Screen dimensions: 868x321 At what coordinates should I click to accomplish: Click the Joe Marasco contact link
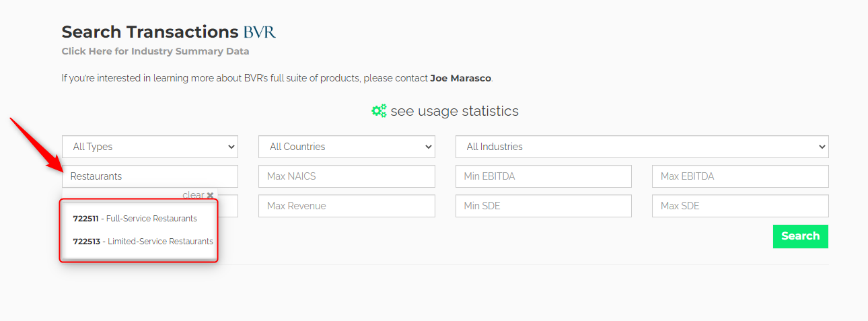[460, 78]
